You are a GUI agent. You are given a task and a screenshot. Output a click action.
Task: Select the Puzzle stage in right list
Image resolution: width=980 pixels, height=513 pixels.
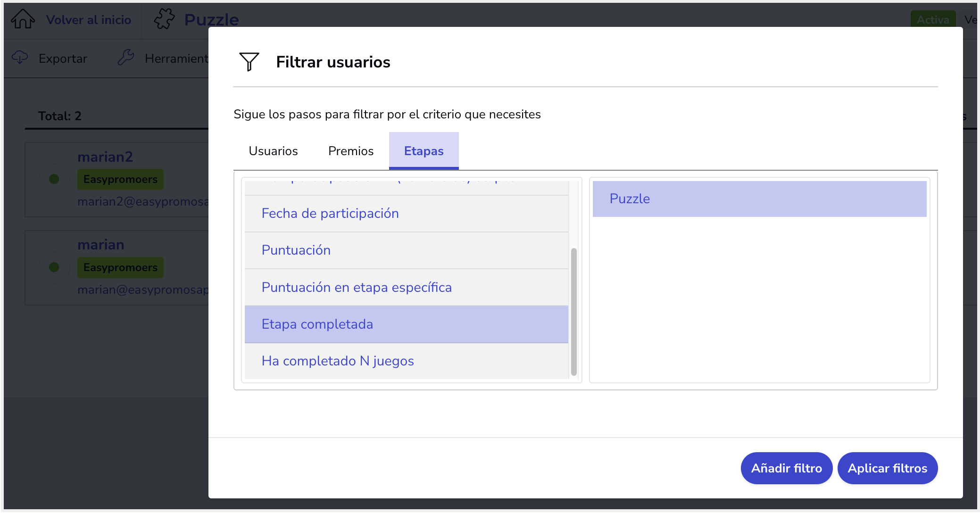tap(759, 199)
